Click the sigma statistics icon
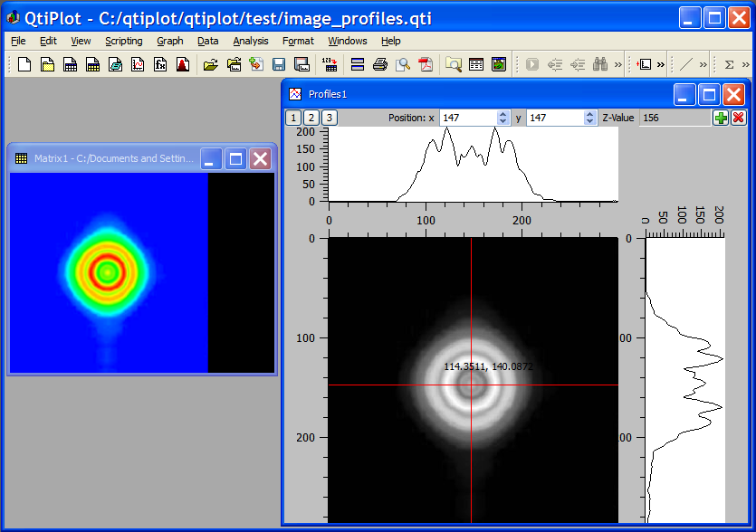Image resolution: width=756 pixels, height=532 pixels. (729, 64)
